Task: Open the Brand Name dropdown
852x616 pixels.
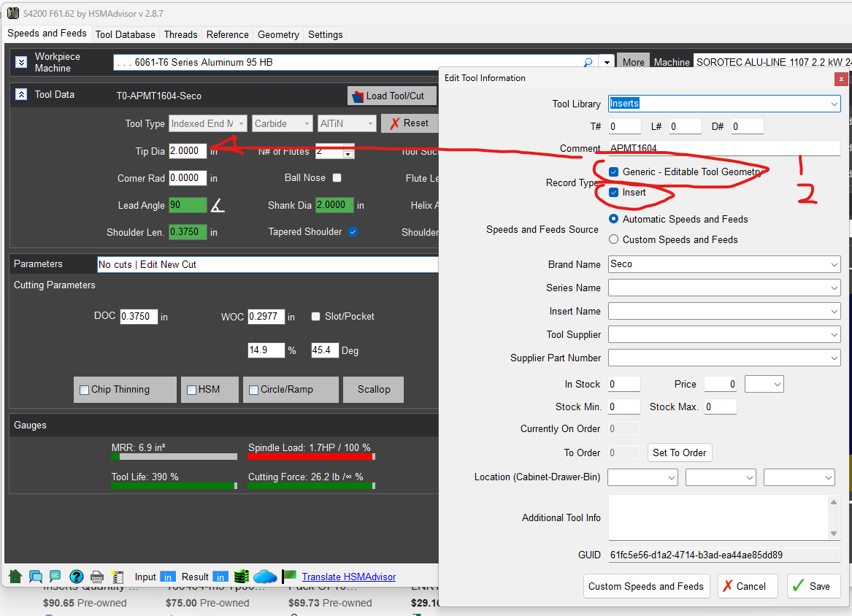Action: tap(834, 264)
